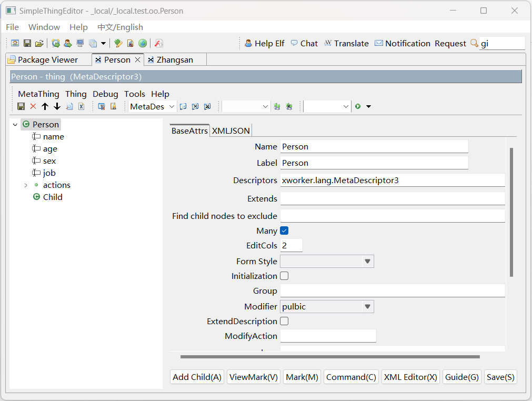Image resolution: width=532 pixels, height=401 pixels.
Task: Enable the Initialization checkbox
Action: (284, 276)
